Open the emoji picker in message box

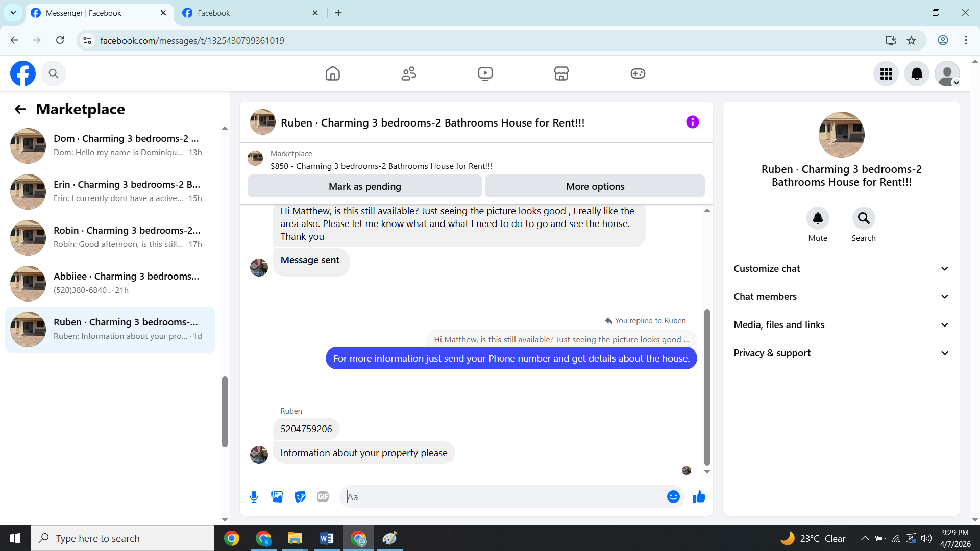[673, 496]
